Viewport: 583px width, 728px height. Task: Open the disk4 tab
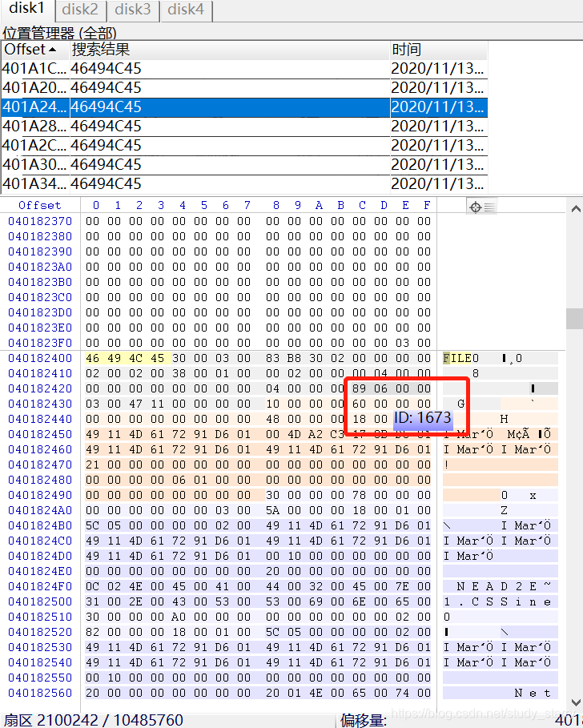186,10
